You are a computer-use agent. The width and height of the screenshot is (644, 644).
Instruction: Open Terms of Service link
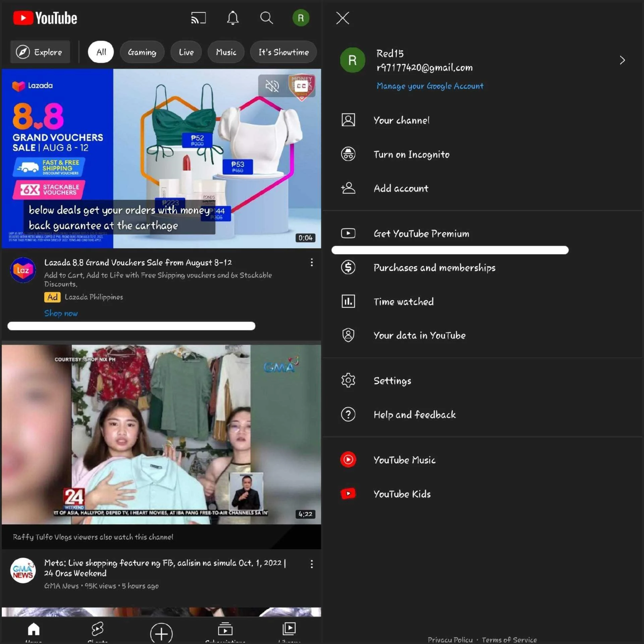509,640
